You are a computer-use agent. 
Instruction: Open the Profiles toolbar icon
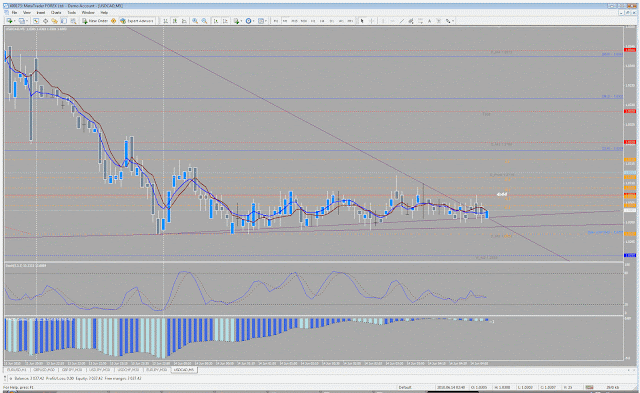click(x=21, y=21)
